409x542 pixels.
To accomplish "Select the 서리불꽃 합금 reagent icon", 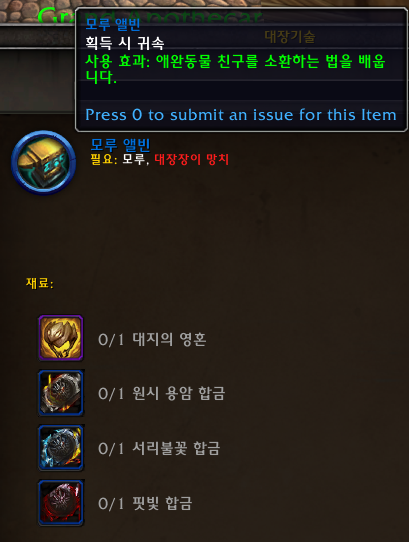I will click(61, 447).
